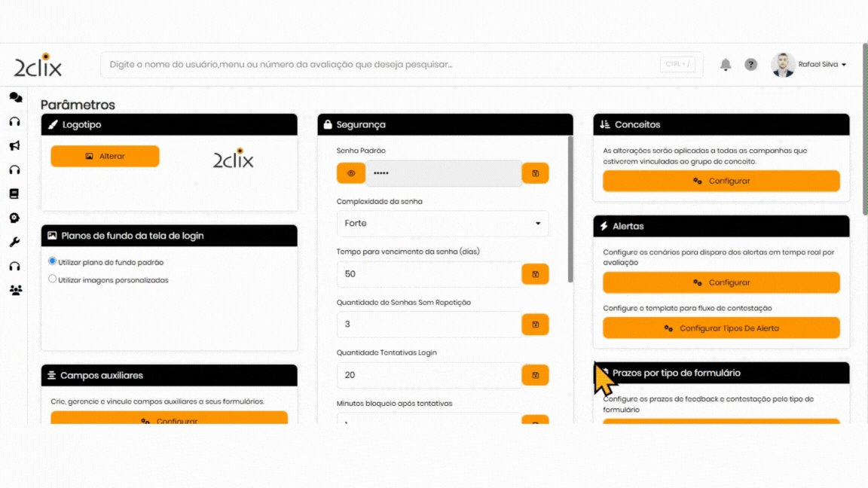Click 'Configurar Tipos De Alerta' button
This screenshot has height=488, width=868.
pyautogui.click(x=721, y=328)
